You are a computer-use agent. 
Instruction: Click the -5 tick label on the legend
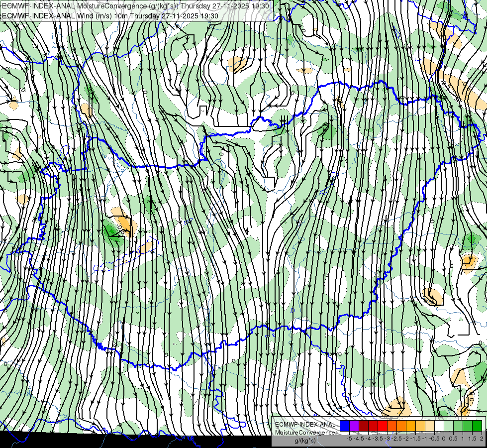tap(349, 439)
